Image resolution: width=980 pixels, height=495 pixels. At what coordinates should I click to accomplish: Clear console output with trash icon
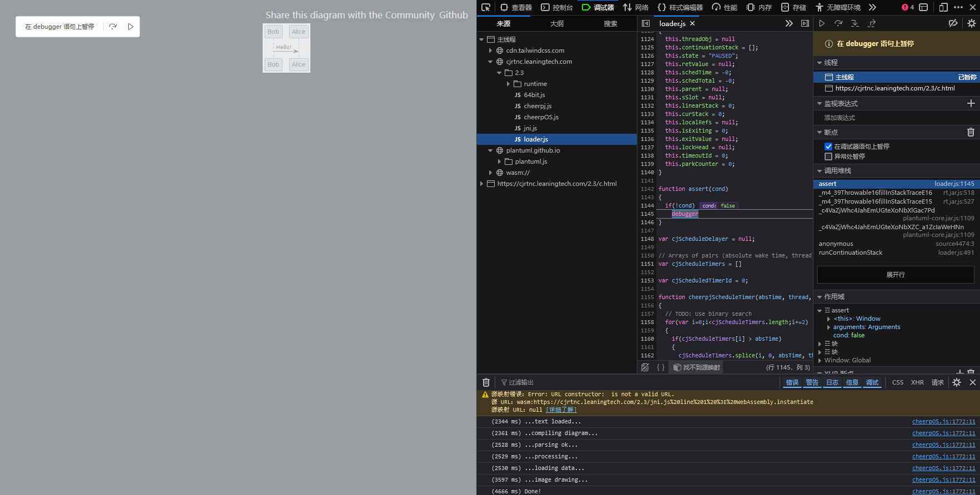coord(486,382)
